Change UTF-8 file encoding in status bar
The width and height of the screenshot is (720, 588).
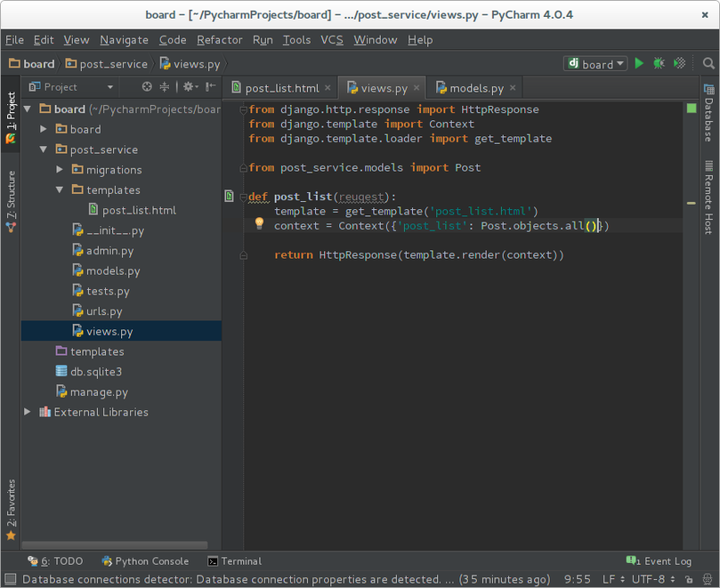pos(653,579)
